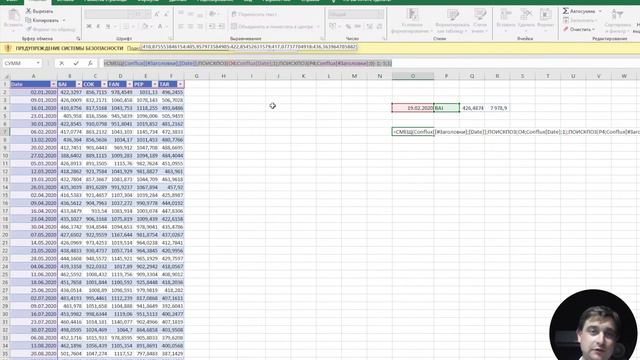Click the comma style number icon
The height and width of the screenshot is (360, 640).
pyautogui.click(x=357, y=26)
